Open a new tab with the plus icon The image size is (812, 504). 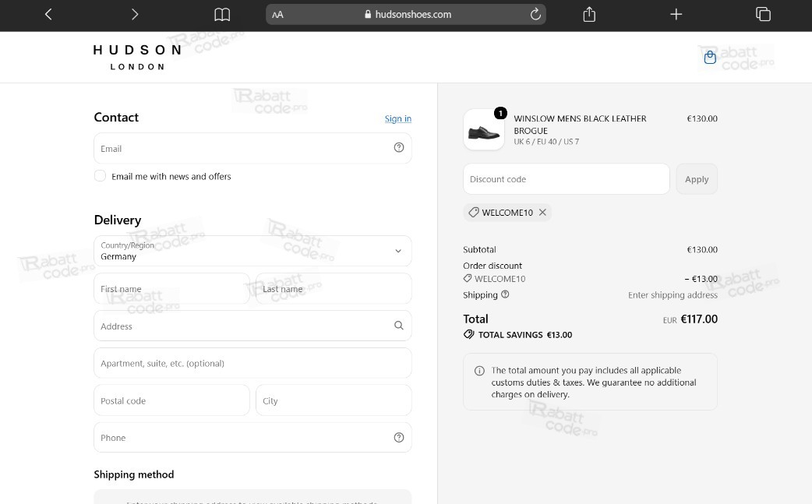tap(676, 15)
